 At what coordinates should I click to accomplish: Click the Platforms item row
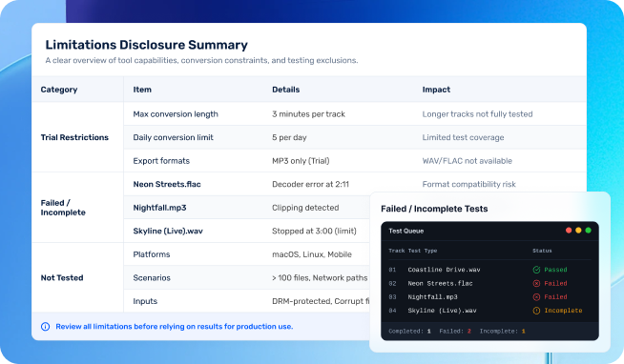pos(151,254)
